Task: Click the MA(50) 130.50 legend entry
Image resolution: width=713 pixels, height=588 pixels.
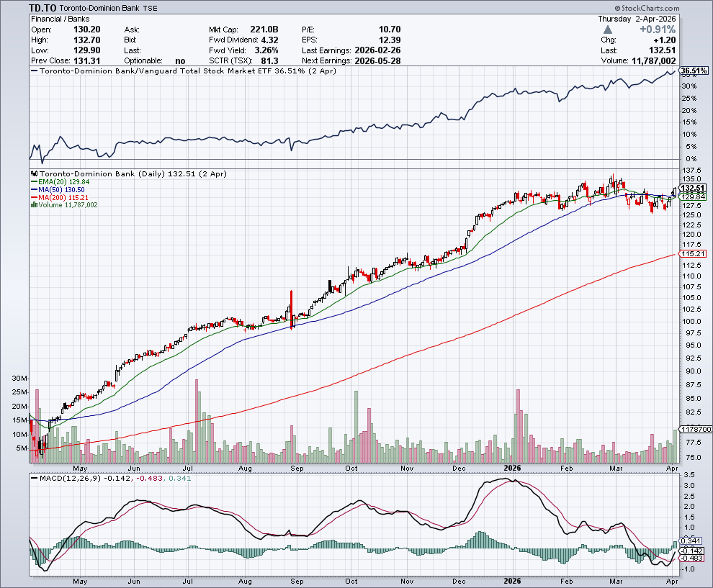Action: (58, 190)
